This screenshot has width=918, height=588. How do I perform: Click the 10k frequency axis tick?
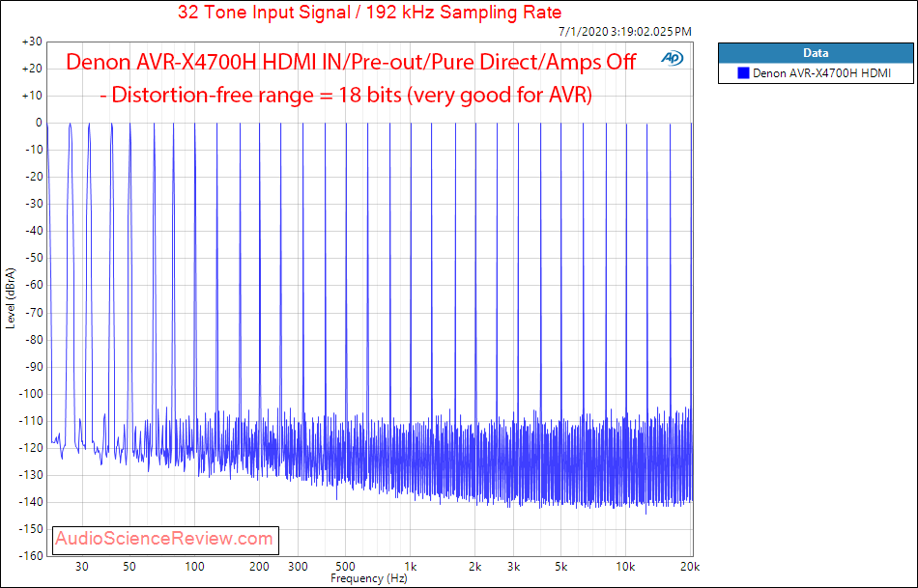click(626, 567)
